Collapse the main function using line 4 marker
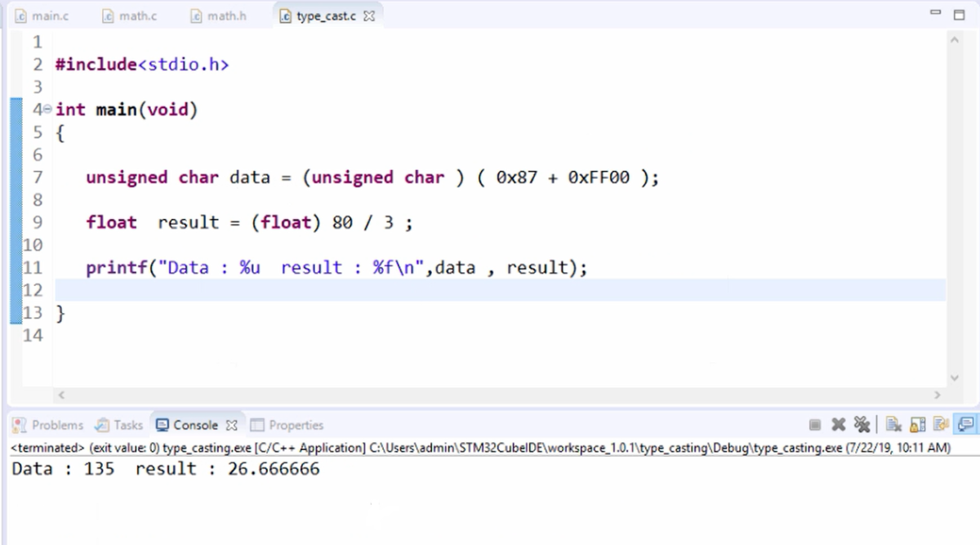 click(47, 109)
